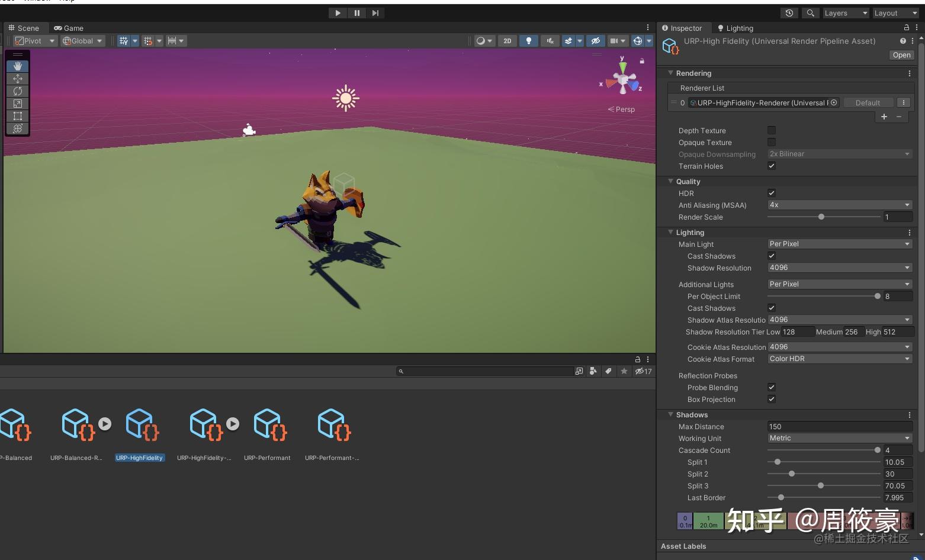Viewport: 925px width, 560px height.
Task: Mute Scene view audio
Action: click(x=550, y=40)
